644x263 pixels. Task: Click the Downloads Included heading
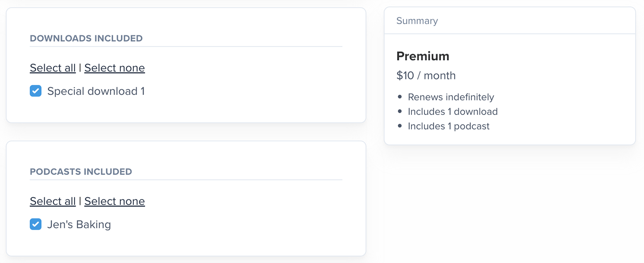point(86,38)
